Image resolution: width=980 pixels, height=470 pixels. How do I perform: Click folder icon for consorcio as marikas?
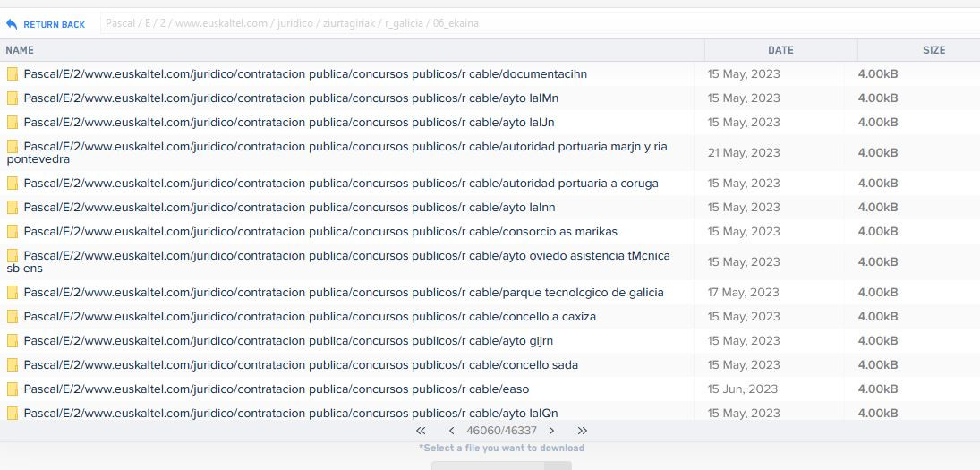[13, 232]
